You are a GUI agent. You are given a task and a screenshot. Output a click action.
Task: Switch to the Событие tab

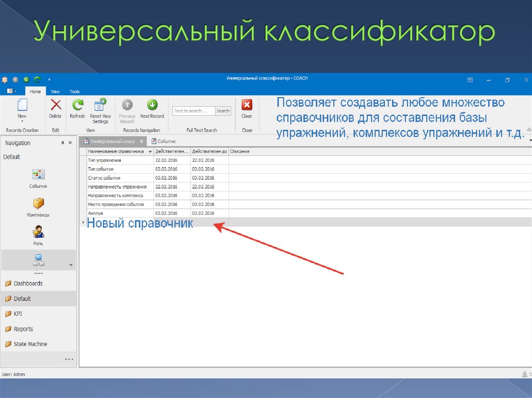[164, 141]
